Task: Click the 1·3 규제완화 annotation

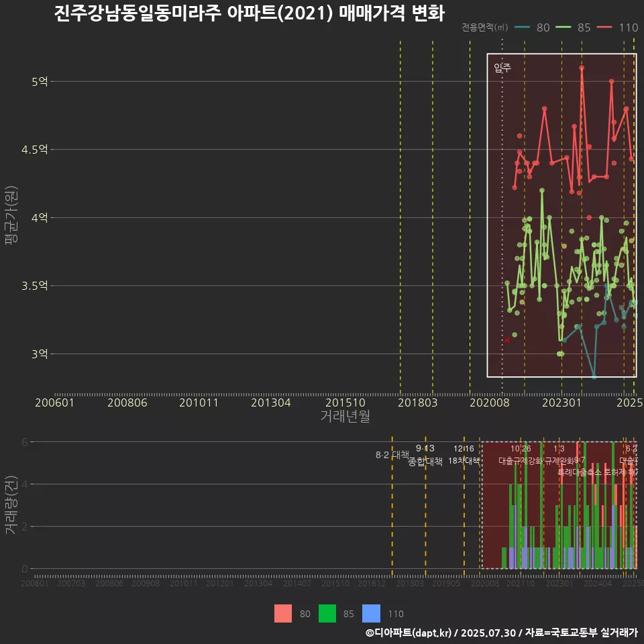Action: (x=559, y=455)
